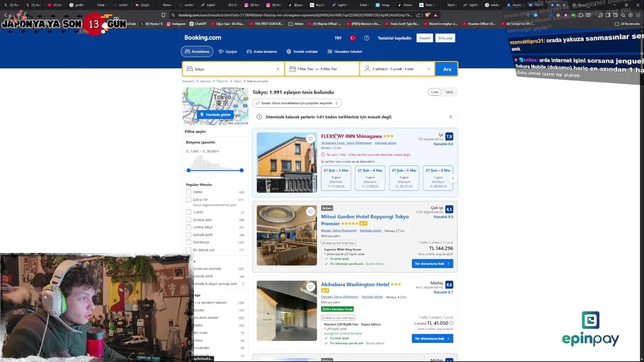Open FLEXSTAY INN Shinagawa photo thumbnail
The image size is (644, 362).
[x=287, y=162]
